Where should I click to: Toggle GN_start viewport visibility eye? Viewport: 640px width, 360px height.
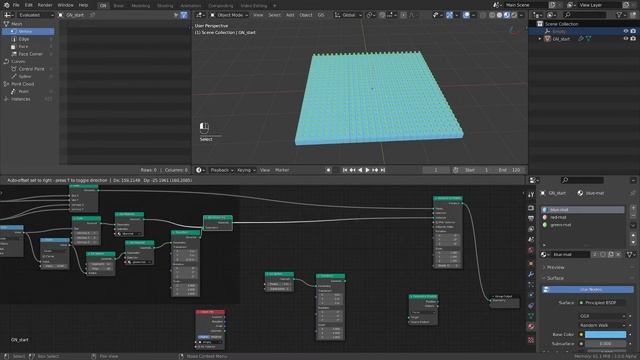(626, 39)
